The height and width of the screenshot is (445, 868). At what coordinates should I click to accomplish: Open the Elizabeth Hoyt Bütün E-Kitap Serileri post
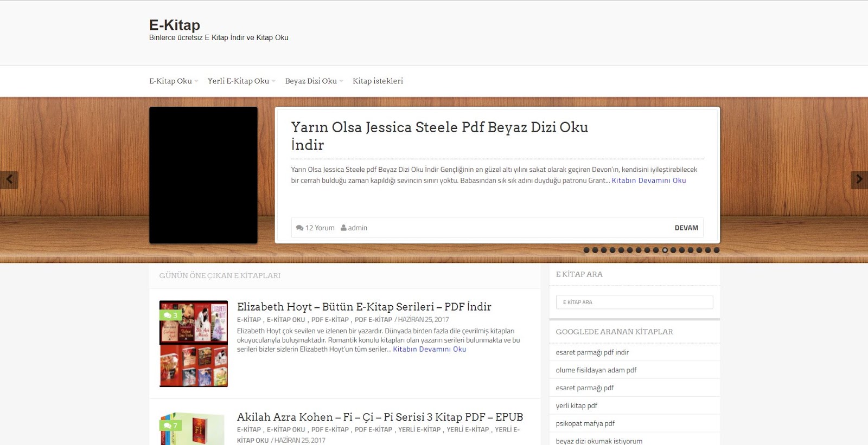364,307
